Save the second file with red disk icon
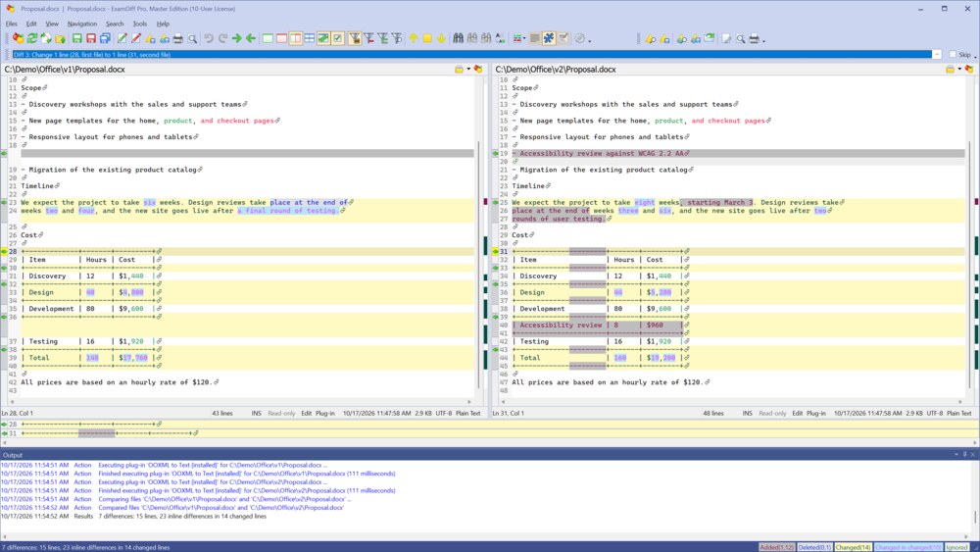The height and width of the screenshot is (552, 980). click(x=90, y=39)
